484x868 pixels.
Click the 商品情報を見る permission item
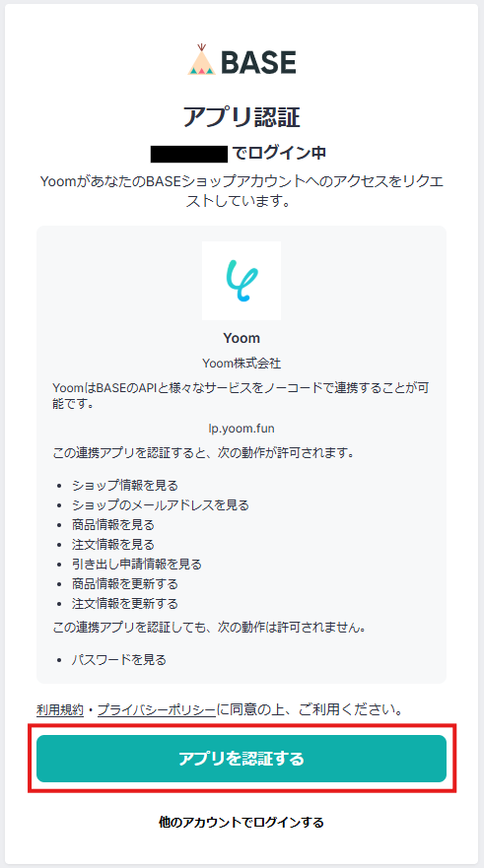[x=113, y=524]
